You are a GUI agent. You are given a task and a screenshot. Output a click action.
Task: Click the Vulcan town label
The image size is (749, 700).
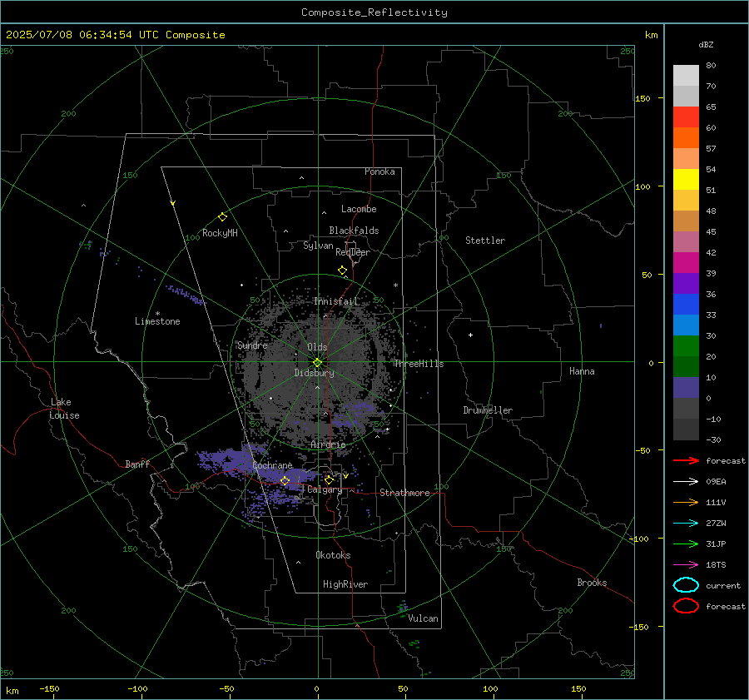(x=424, y=618)
